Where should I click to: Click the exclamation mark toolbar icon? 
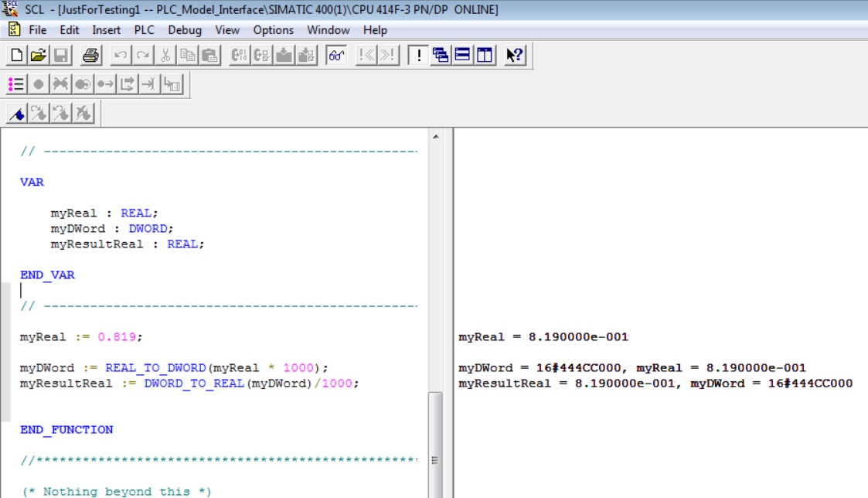418,55
